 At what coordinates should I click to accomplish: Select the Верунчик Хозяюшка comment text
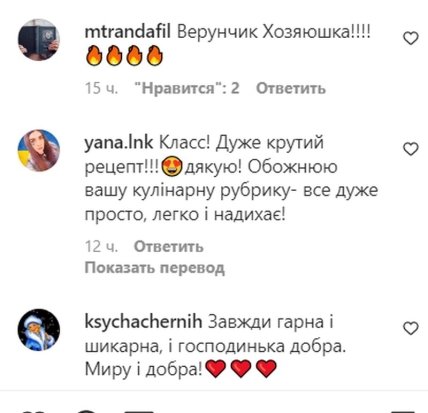[274, 32]
